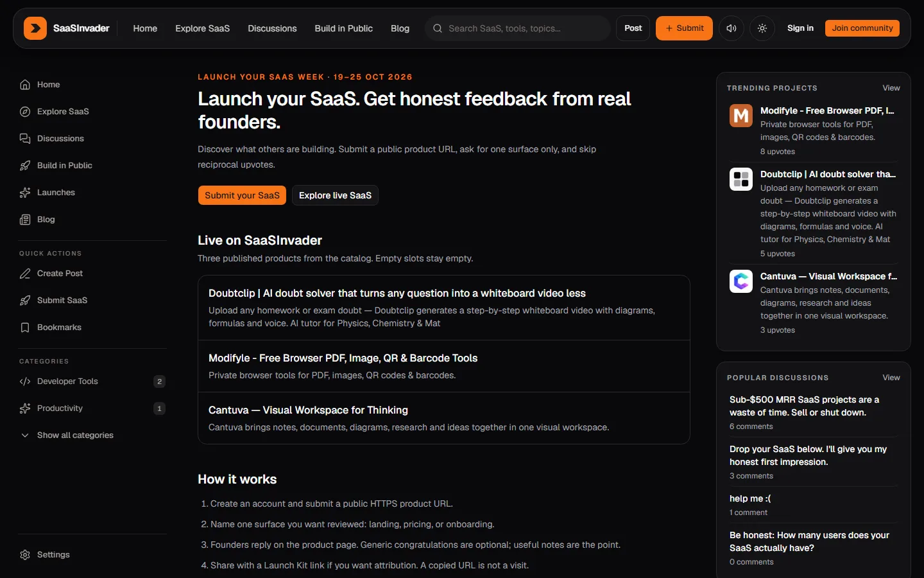924x578 pixels.
Task: Click the orange Submit button in header
Action: point(684,28)
